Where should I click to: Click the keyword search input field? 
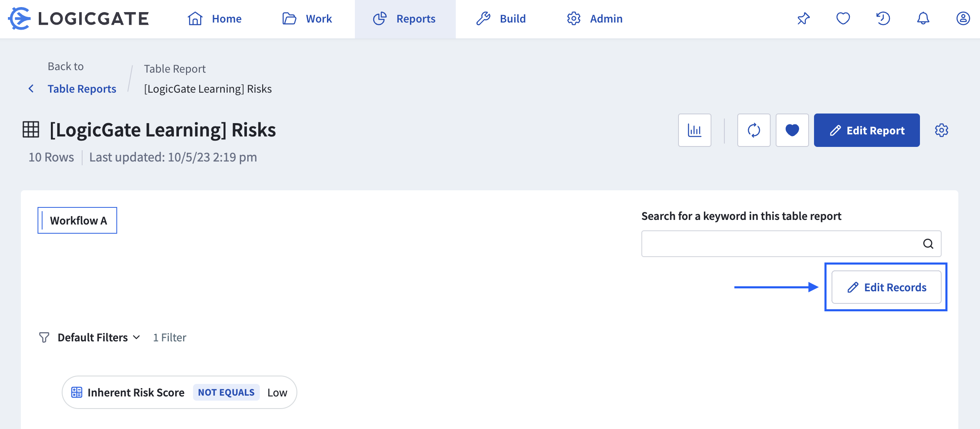click(x=791, y=244)
